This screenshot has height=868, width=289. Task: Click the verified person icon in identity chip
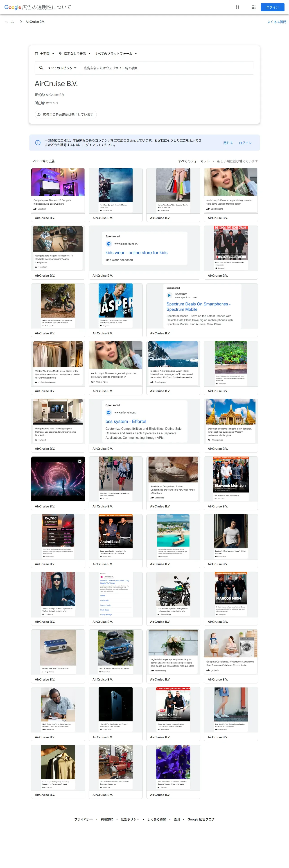(x=39, y=114)
